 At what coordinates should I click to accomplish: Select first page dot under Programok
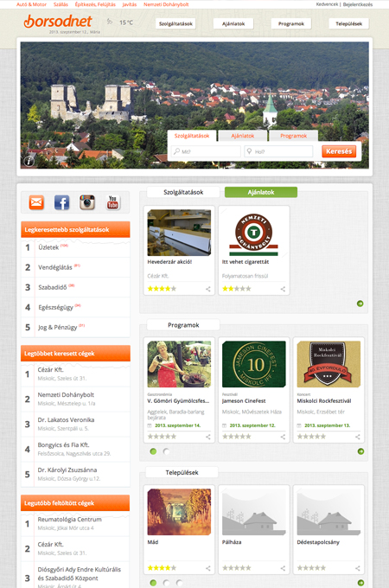click(153, 451)
